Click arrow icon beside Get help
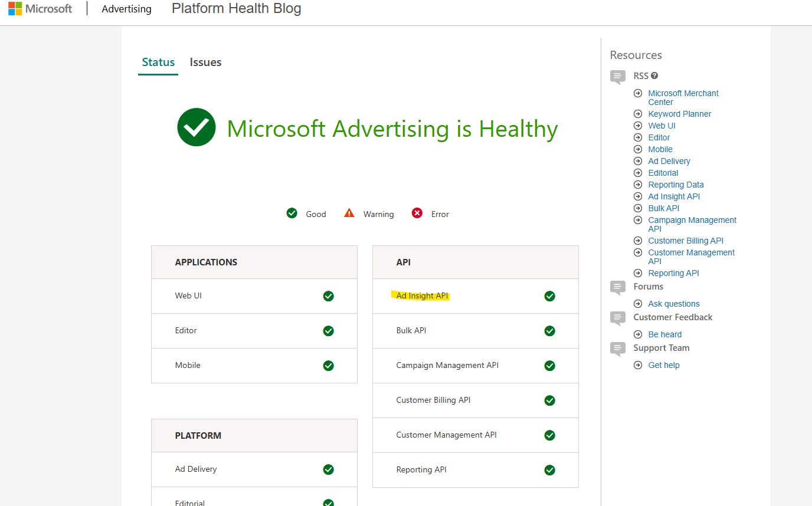 pyautogui.click(x=637, y=365)
